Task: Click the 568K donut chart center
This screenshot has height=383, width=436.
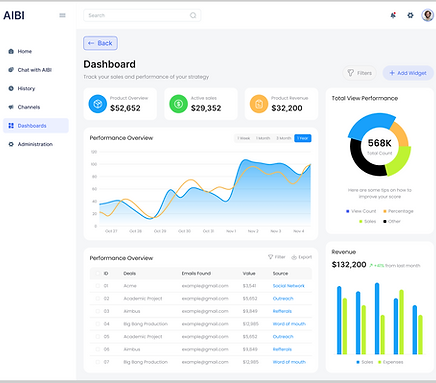Action: (x=379, y=143)
